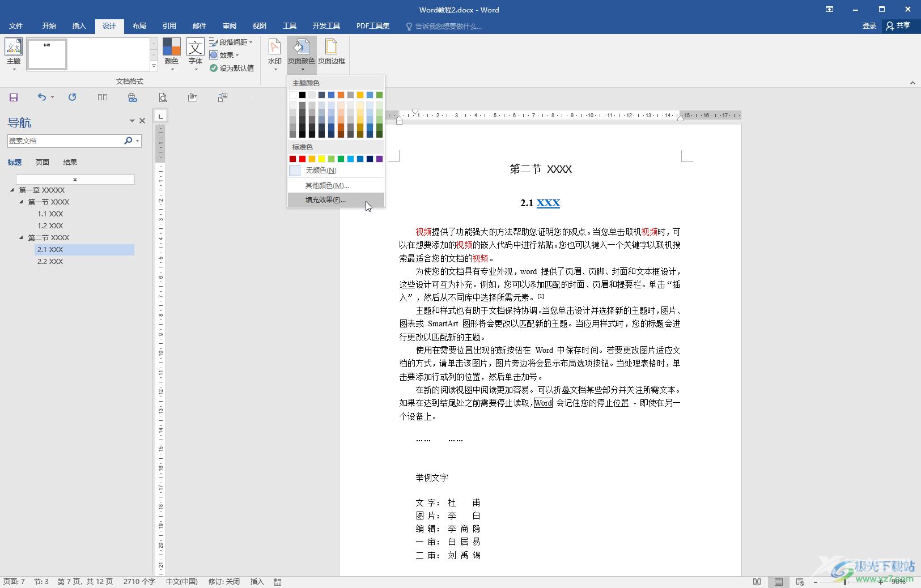Pick the yellow standard color swatch
The height and width of the screenshot is (588, 921).
(322, 159)
